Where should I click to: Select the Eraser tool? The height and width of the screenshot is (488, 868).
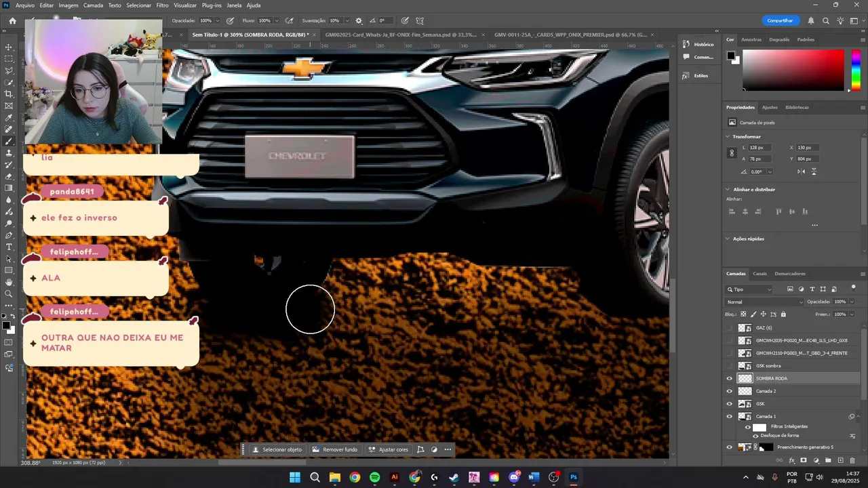coord(9,176)
